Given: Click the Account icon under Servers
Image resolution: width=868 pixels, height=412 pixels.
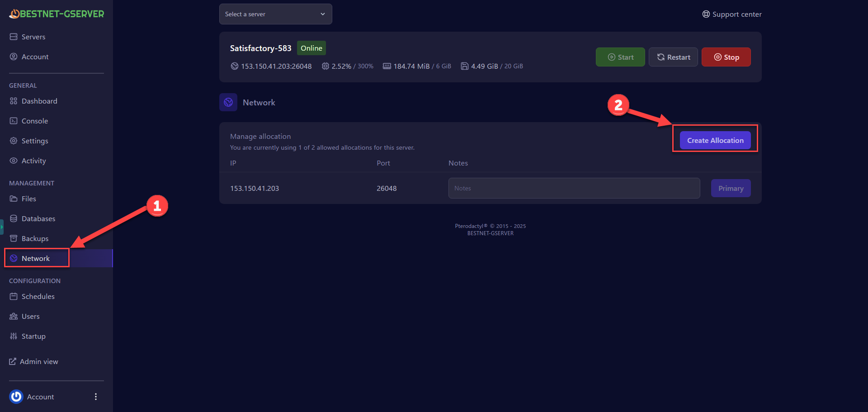Looking at the screenshot, I should click(14, 57).
